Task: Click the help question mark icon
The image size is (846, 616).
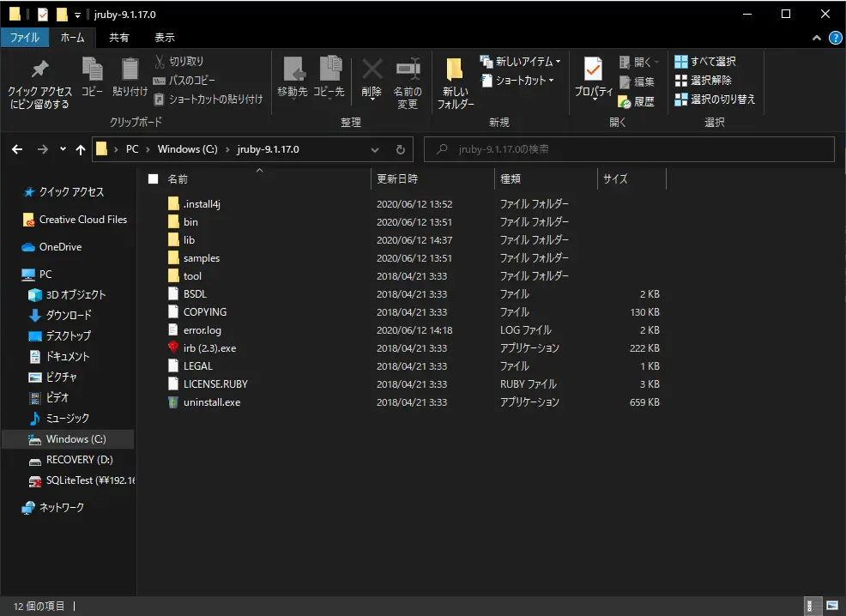Action: pos(835,38)
